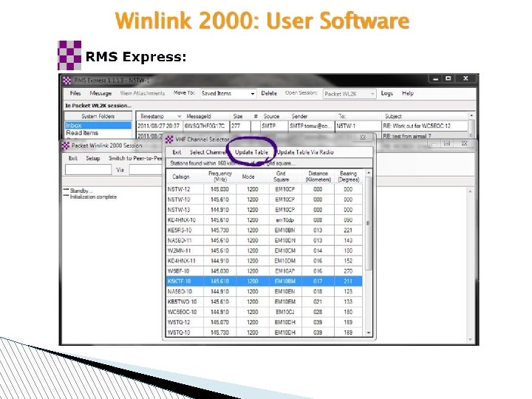The width and height of the screenshot is (532, 399).
Task: Select the W2MN-11 station row
Action: tap(265, 250)
